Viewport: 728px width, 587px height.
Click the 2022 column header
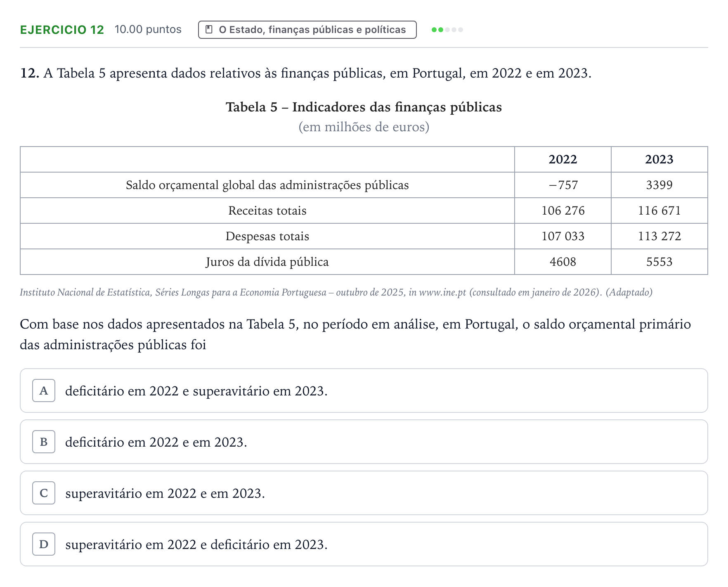(563, 159)
